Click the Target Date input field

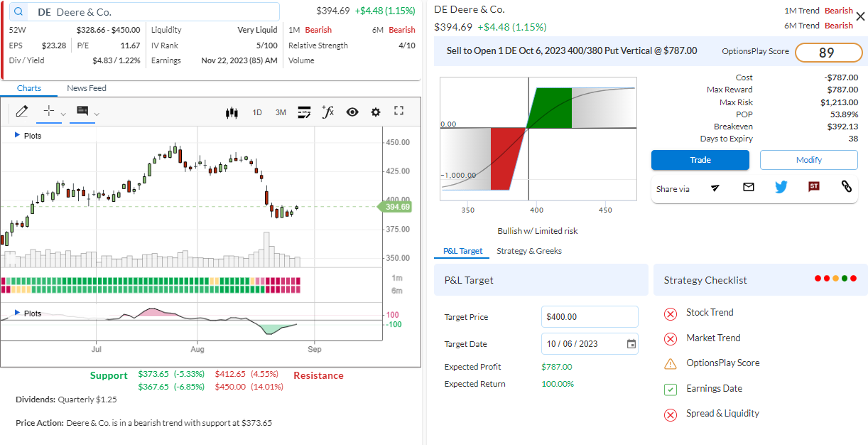tap(590, 344)
